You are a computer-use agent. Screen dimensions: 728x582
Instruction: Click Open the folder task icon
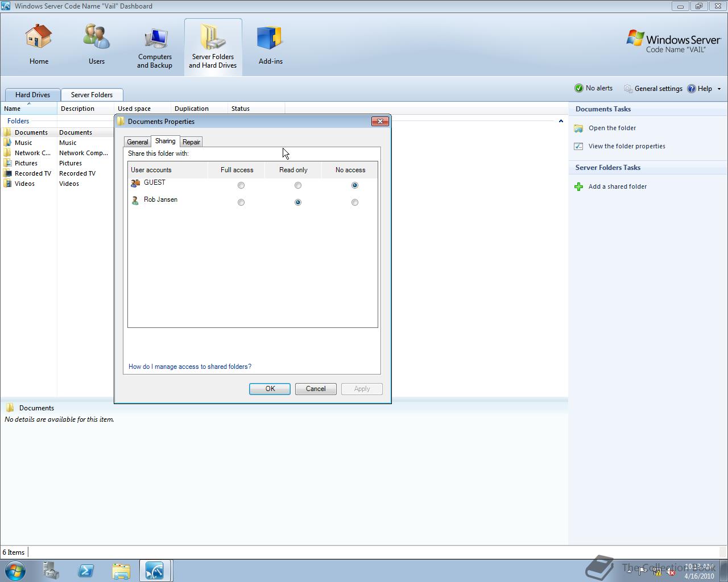click(x=578, y=128)
